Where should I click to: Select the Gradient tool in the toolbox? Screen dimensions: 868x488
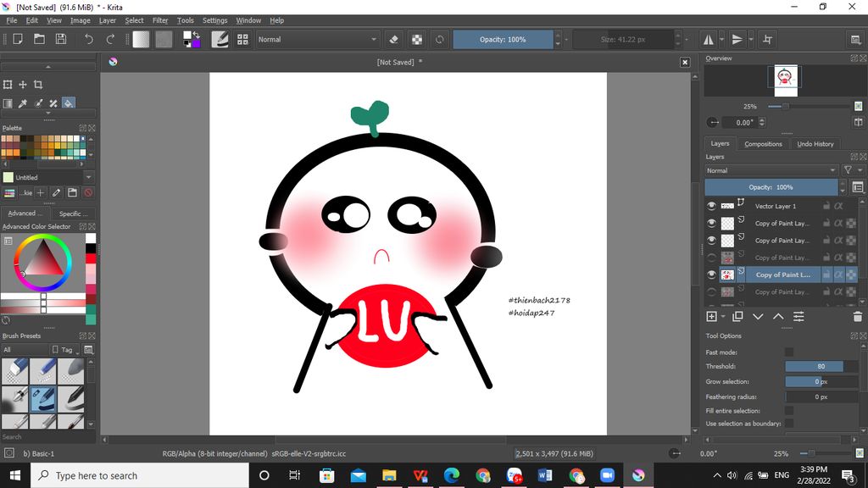pyautogui.click(x=8, y=103)
